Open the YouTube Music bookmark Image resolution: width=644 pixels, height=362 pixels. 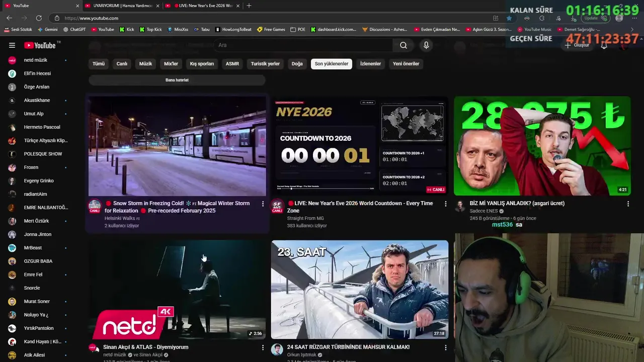coord(534,29)
